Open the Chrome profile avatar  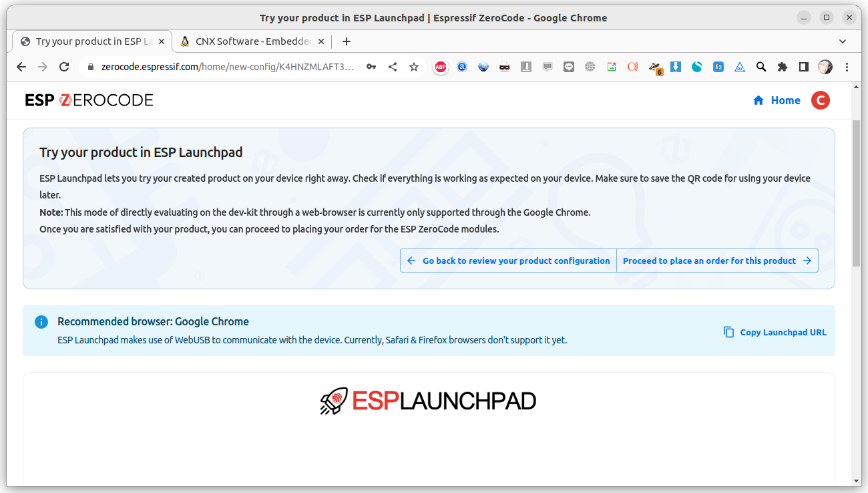[825, 67]
